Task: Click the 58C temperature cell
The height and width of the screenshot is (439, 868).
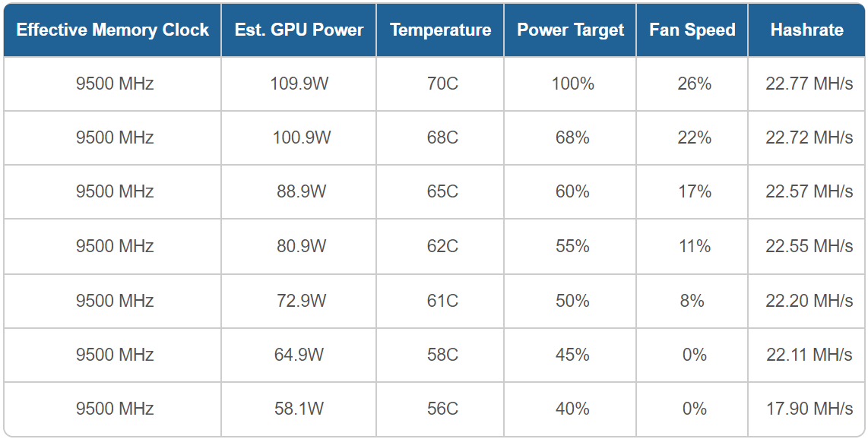Action: tap(442, 355)
